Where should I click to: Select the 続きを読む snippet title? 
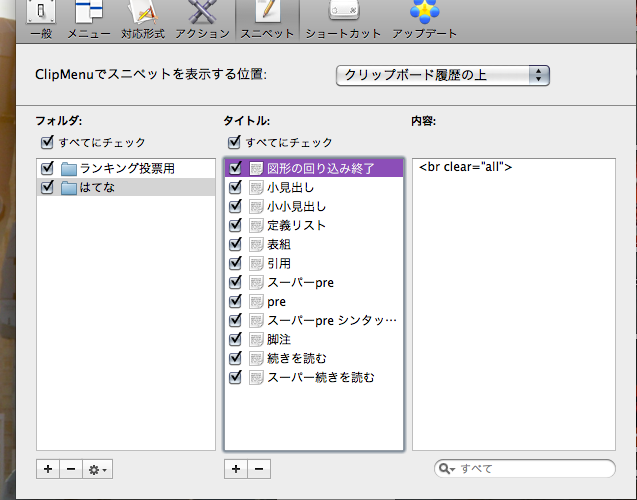coord(297,359)
